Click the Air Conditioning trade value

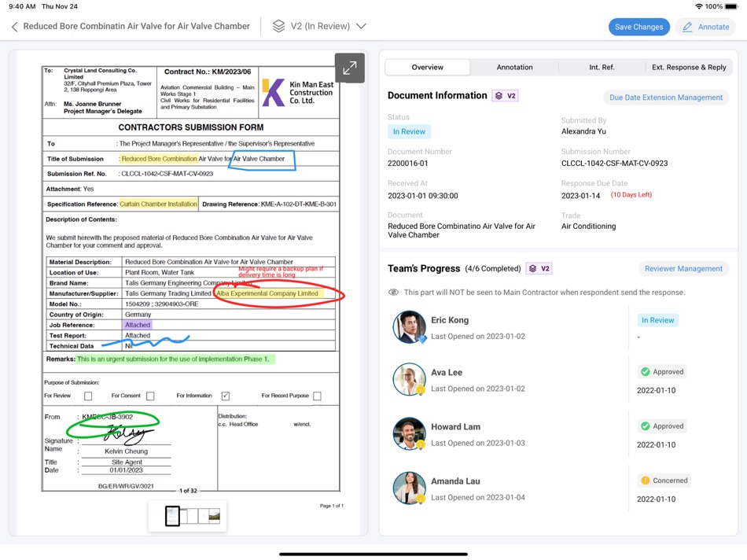pos(588,227)
